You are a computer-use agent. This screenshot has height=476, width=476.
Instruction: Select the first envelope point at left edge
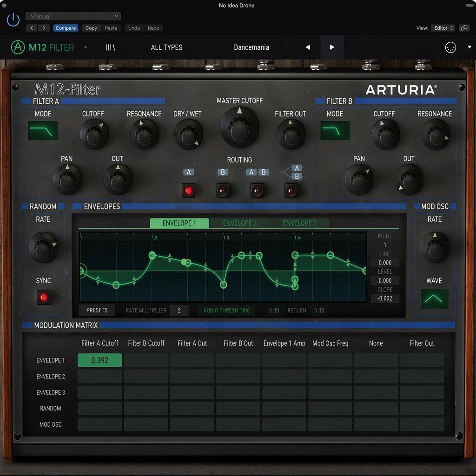[x=82, y=271]
